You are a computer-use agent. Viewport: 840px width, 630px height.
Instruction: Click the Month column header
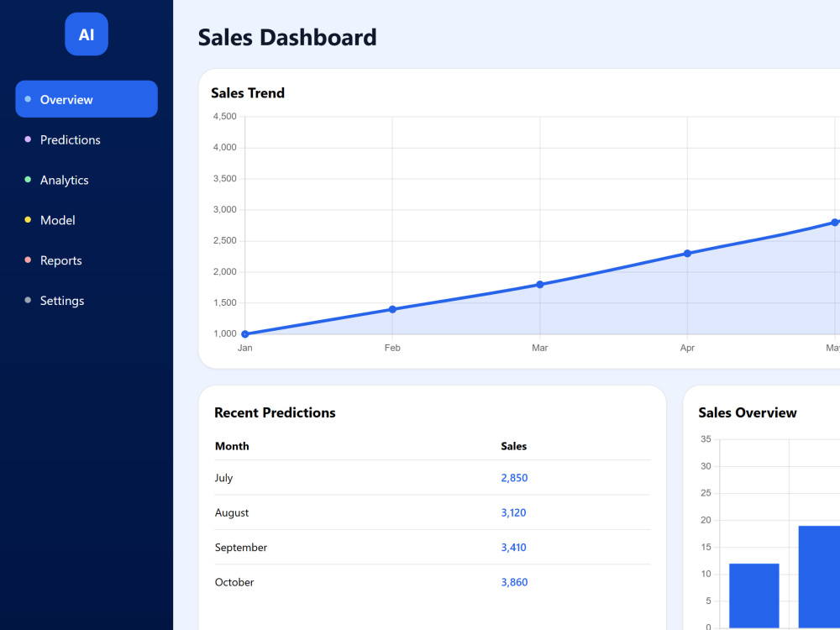click(232, 446)
